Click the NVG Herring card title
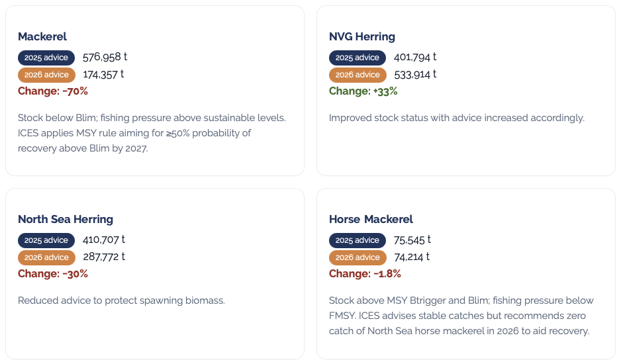621x364 pixels. 361,36
